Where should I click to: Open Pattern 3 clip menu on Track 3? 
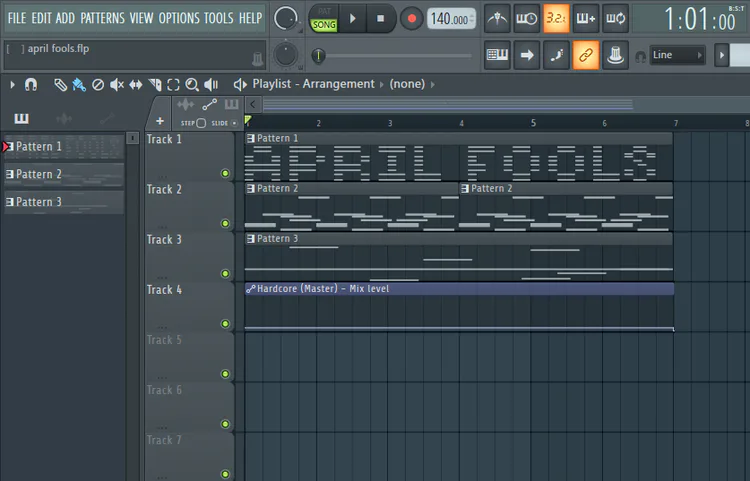pos(251,239)
